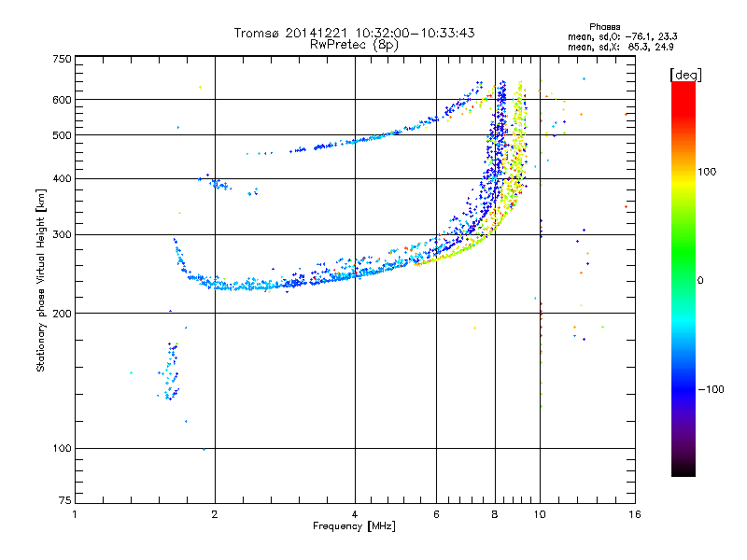Screen dimensions: 747x560
Task: Click the colorbar tick label "100"
Action: (x=707, y=172)
